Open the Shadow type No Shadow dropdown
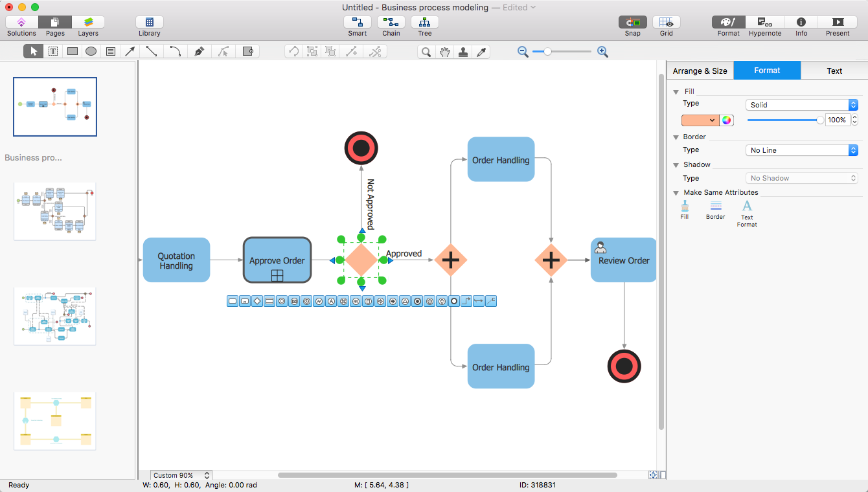868x492 pixels. [802, 178]
